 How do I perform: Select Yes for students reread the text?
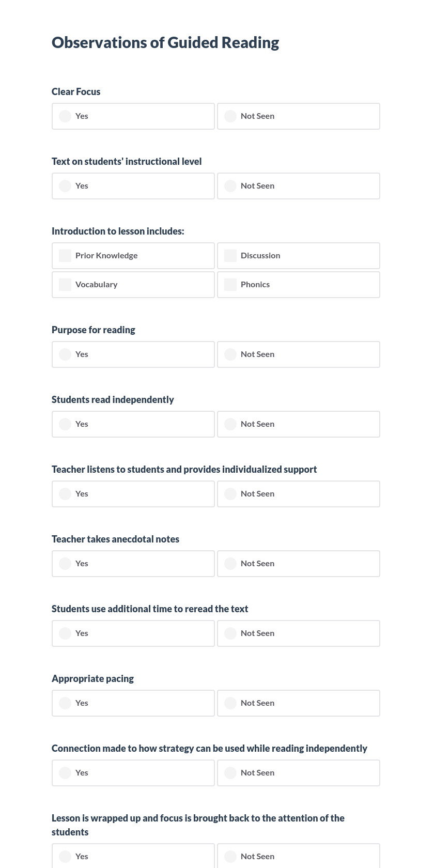[x=65, y=633]
